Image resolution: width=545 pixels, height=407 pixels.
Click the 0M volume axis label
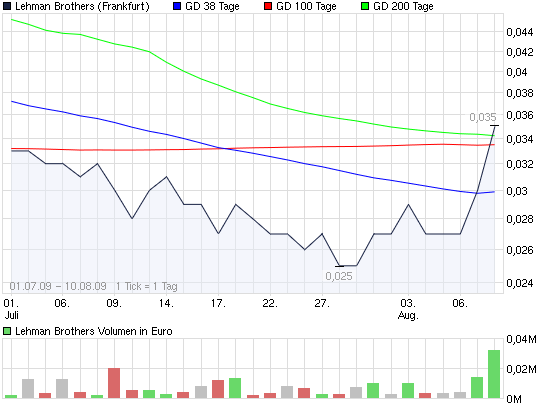(x=514, y=399)
